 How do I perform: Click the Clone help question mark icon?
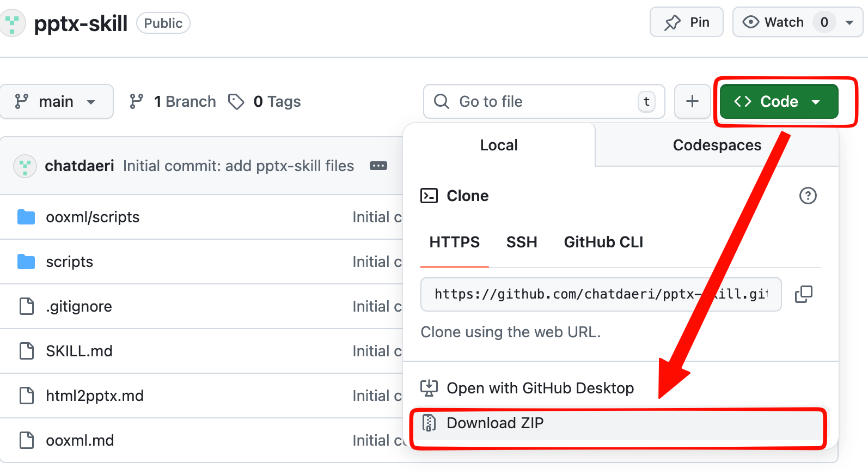pyautogui.click(x=808, y=196)
